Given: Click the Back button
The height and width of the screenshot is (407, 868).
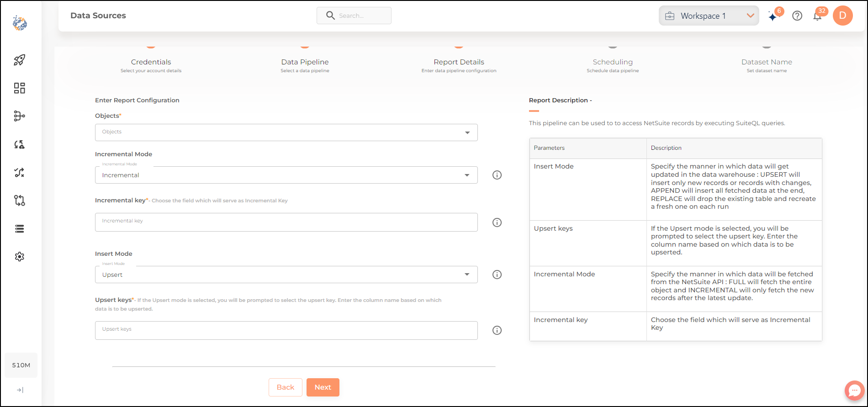Looking at the screenshot, I should pos(286,387).
